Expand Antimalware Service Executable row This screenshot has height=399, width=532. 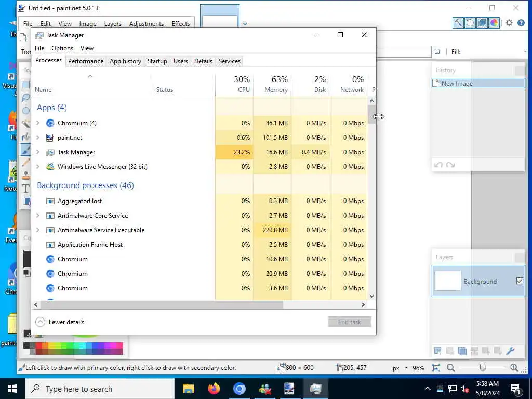pos(38,230)
